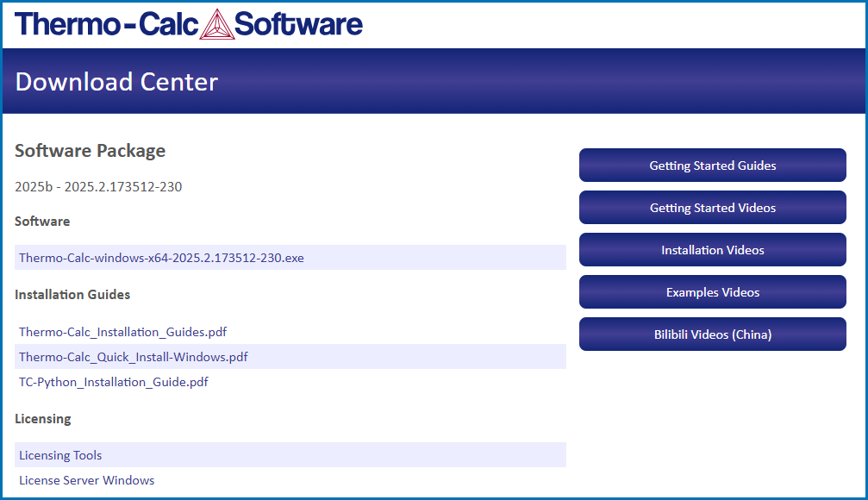The height and width of the screenshot is (500, 868).
Task: Open Thermo-Calc_Quick_Install-Windows.pdf
Action: pyautogui.click(x=134, y=357)
